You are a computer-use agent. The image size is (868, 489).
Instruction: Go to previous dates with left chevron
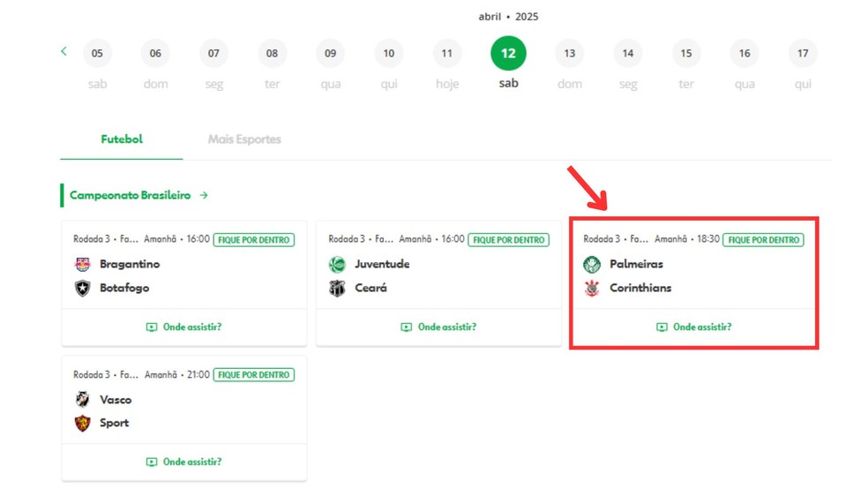pos(64,51)
